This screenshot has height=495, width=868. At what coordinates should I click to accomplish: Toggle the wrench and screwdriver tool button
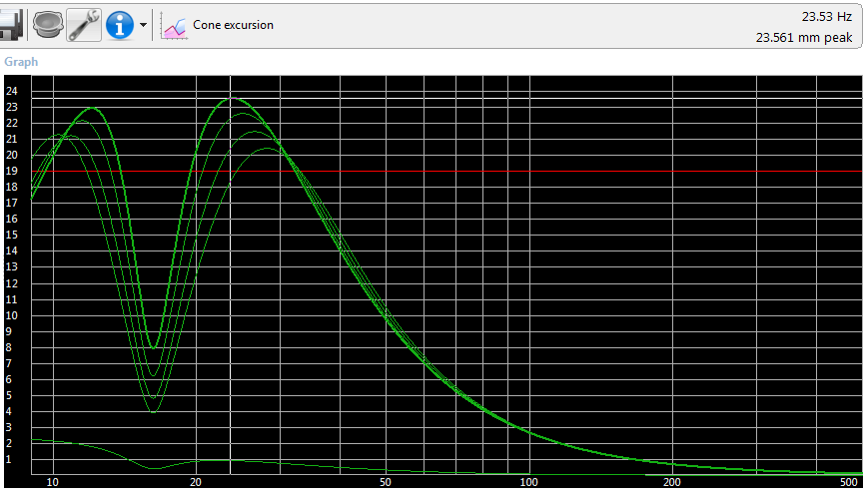point(84,25)
